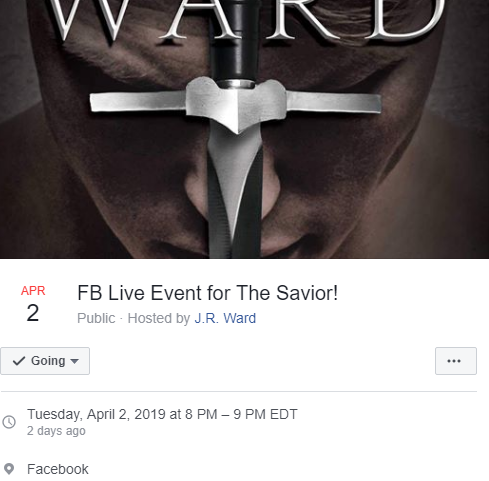
Task: Click the location pin icon
Action: 9,469
